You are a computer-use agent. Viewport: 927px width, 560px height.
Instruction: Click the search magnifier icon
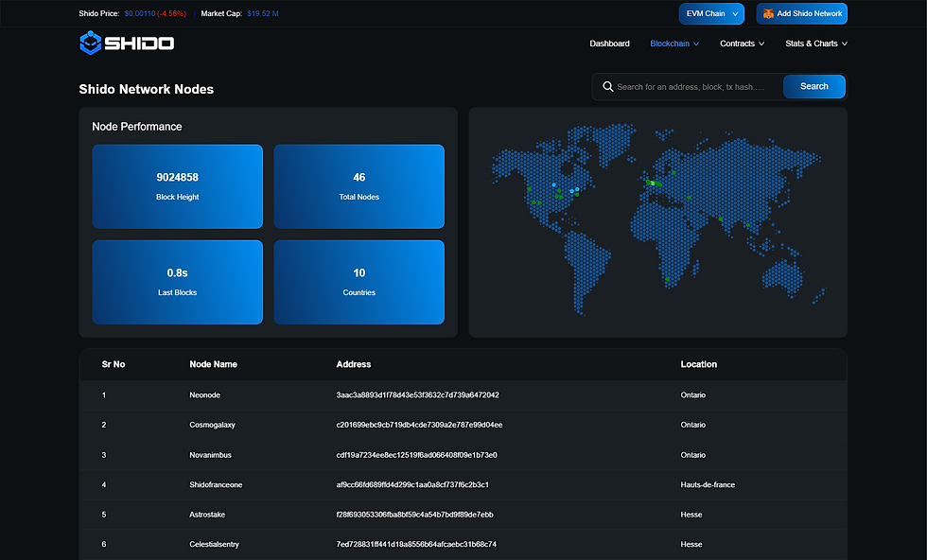click(x=607, y=87)
